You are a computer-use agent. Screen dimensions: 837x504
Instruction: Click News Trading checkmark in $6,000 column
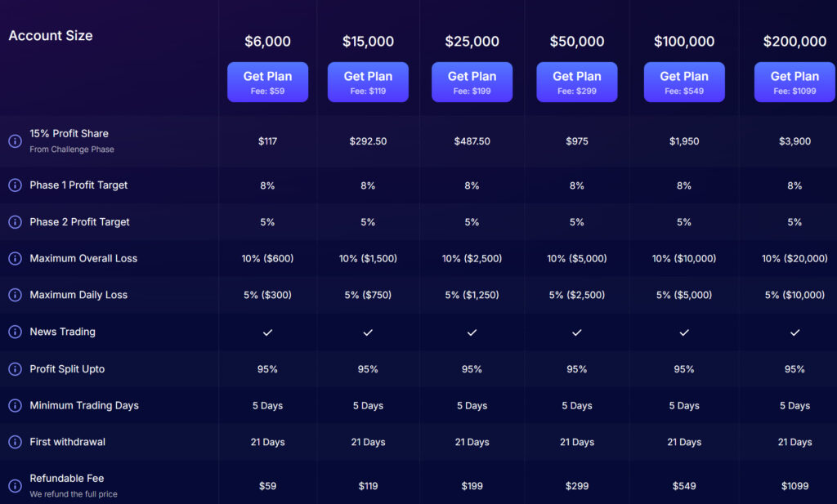pyautogui.click(x=267, y=332)
